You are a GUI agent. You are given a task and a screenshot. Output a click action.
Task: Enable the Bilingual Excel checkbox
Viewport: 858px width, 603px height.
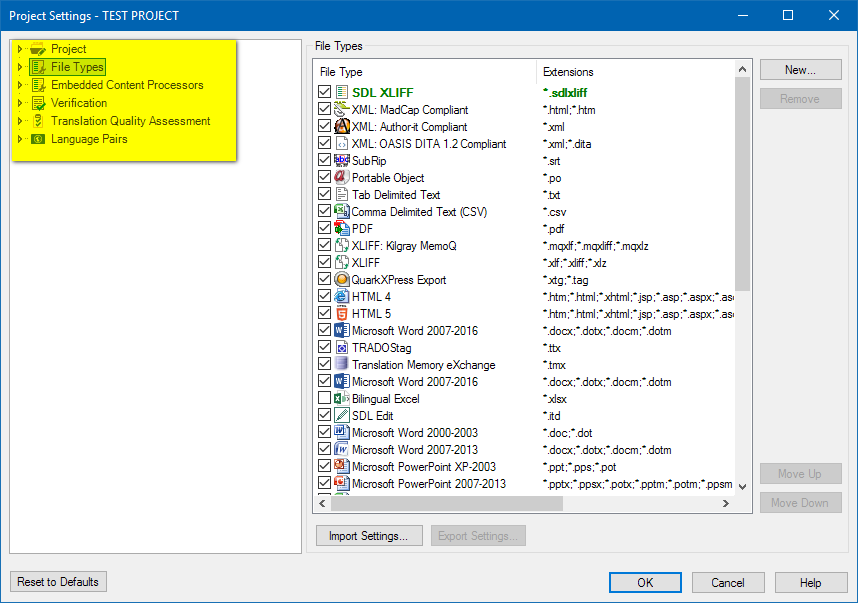tap(324, 397)
